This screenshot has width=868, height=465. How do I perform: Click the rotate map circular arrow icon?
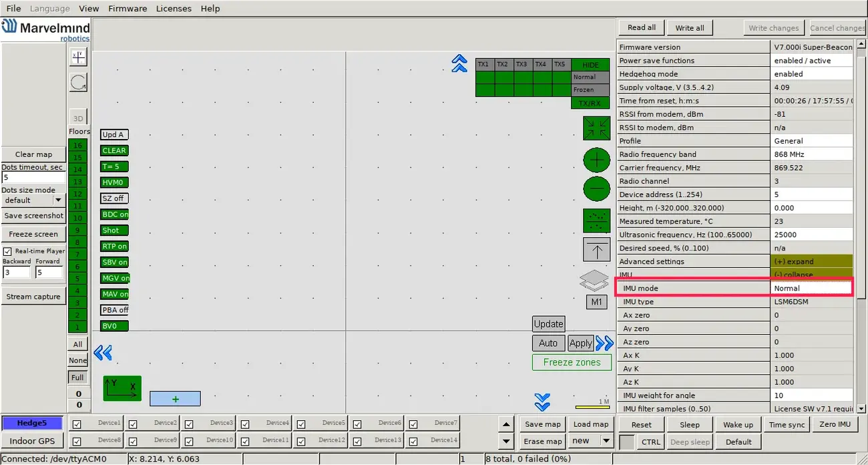click(x=78, y=82)
